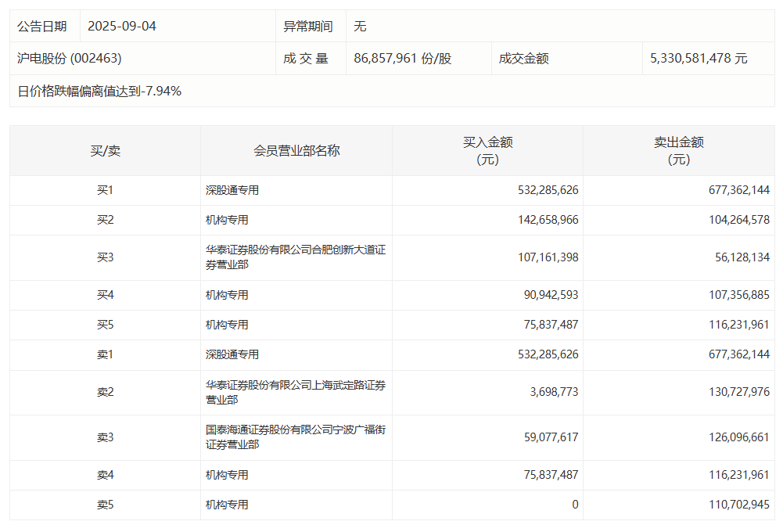Image resolution: width=783 pixels, height=532 pixels.
Task: Select the 买5 row label
Action: (106, 325)
